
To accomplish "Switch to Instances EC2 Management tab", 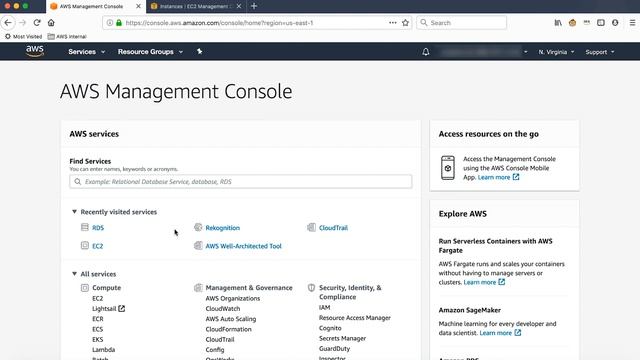I will point(196,6).
